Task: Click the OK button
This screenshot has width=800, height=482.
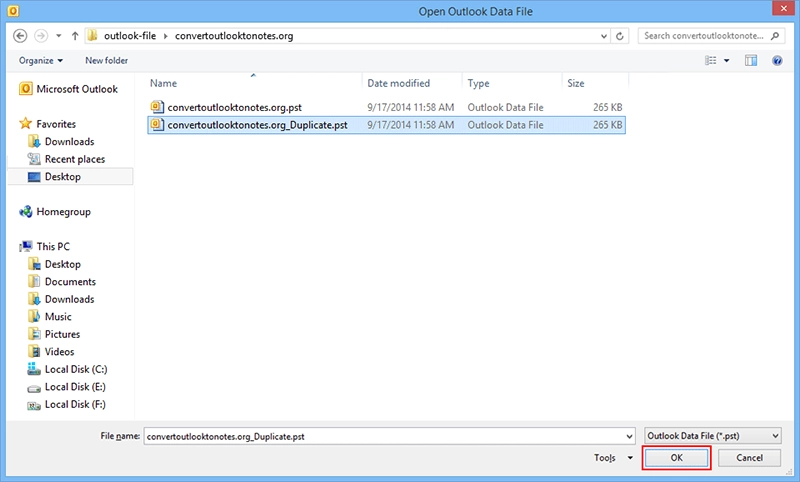Action: point(677,458)
